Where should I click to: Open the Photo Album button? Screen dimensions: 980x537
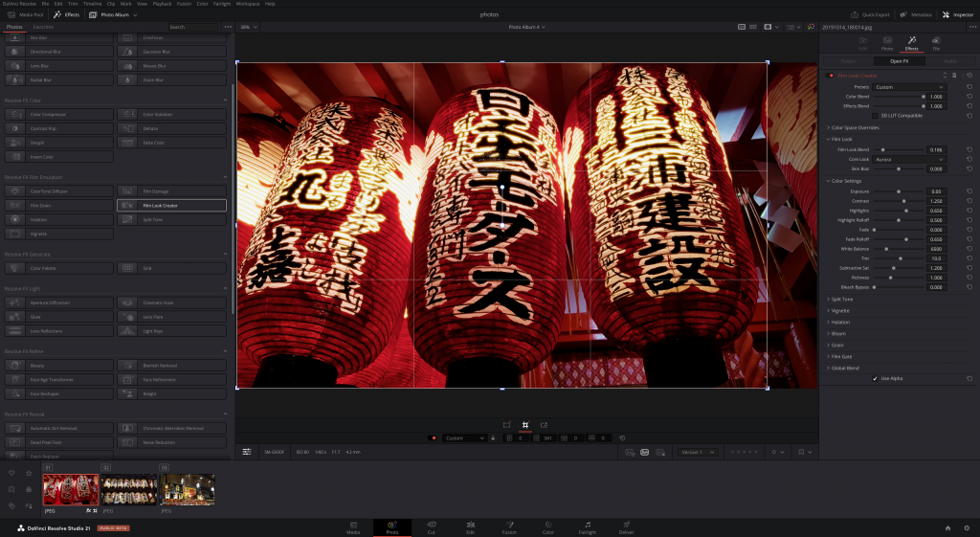113,14
